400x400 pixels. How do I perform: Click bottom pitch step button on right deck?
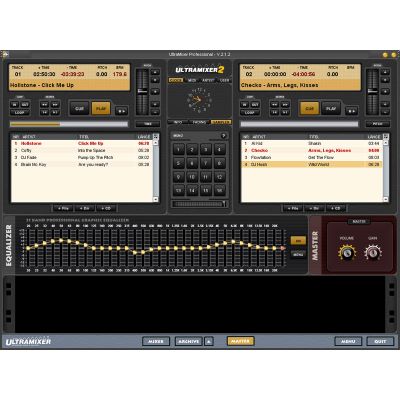coord(385,112)
